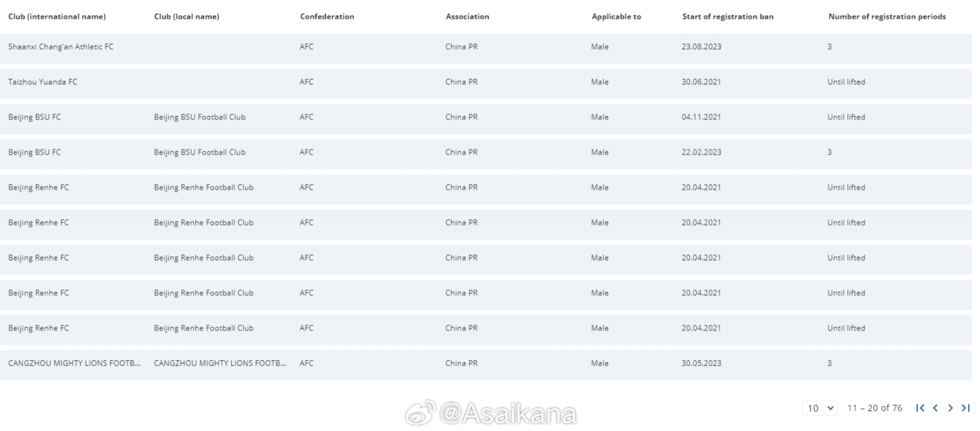Click the Association column header
The width and height of the screenshot is (980, 431).
[467, 17]
